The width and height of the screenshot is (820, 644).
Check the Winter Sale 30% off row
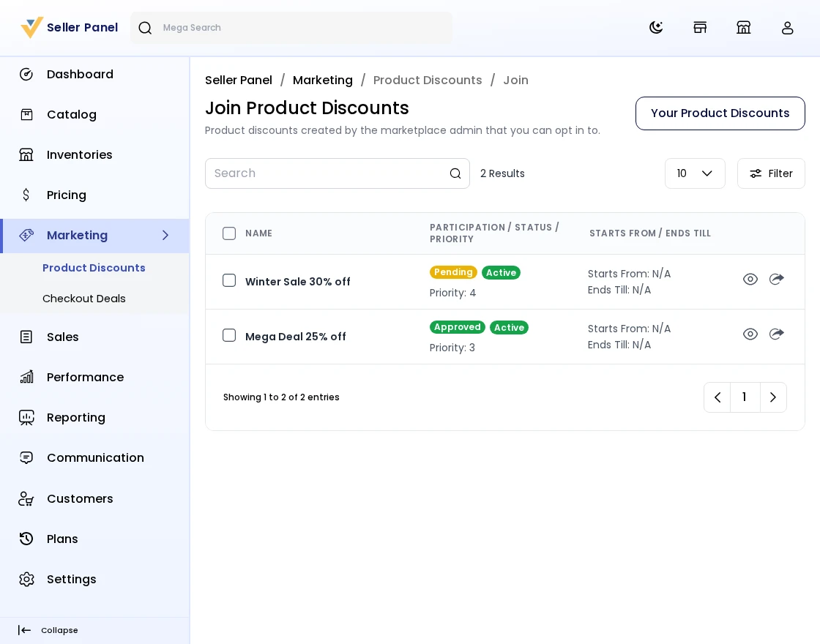tap(229, 280)
